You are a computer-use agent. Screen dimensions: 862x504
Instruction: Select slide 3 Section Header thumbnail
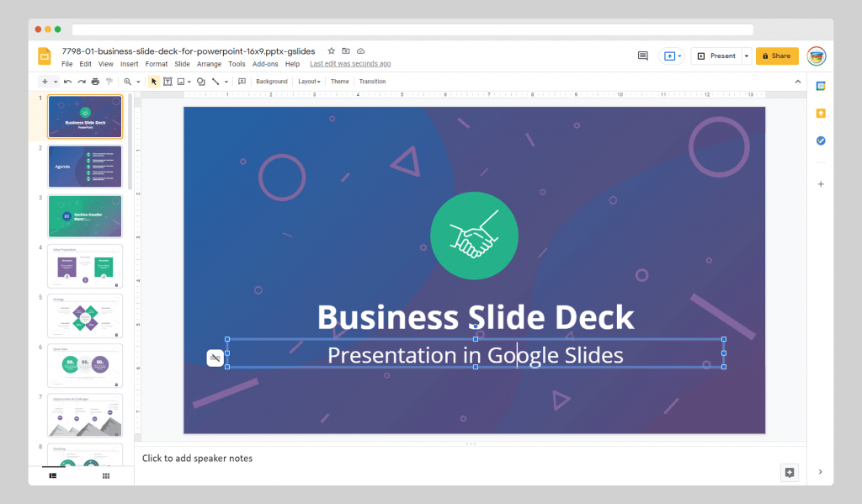click(x=85, y=216)
